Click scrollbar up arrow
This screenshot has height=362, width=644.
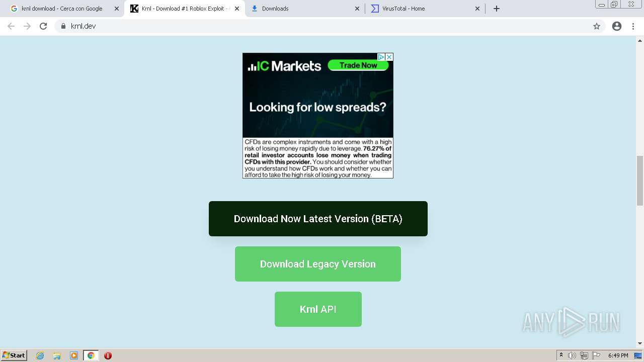[640, 40]
